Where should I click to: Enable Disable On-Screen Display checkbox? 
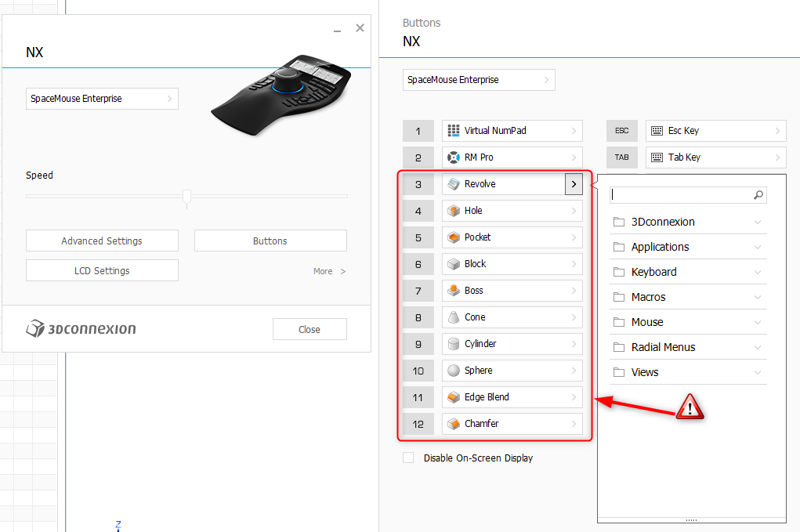(x=408, y=458)
